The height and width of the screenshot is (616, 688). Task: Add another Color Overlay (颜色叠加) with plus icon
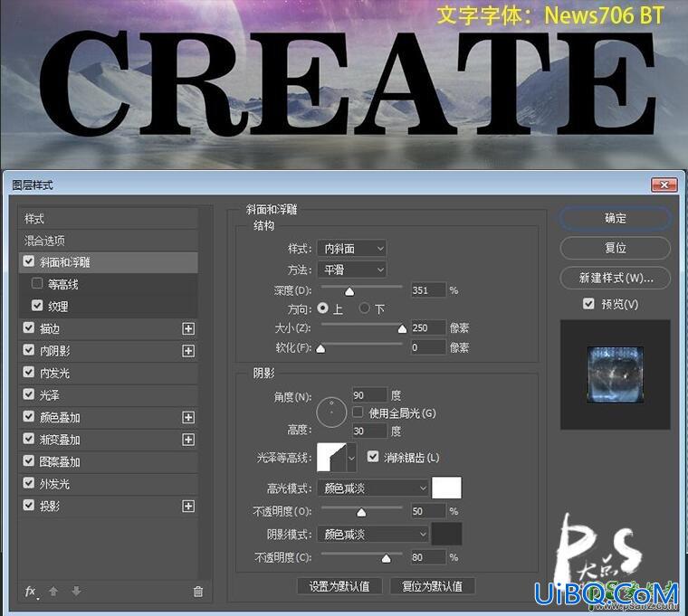click(x=188, y=417)
